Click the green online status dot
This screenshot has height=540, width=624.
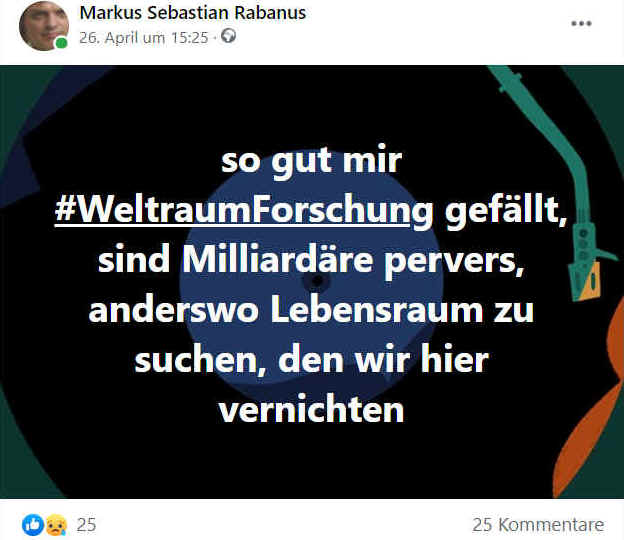coord(61,43)
